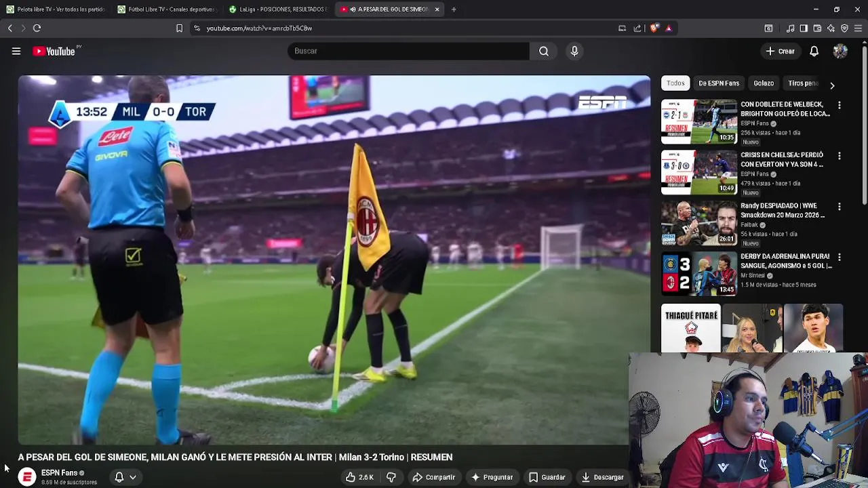Close the current YouTube tab
The width and height of the screenshot is (868, 488).
coord(437,9)
